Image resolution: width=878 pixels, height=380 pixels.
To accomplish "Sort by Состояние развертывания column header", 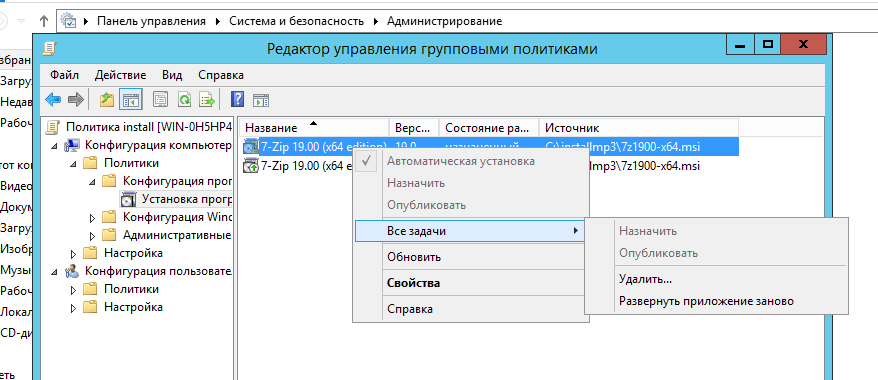I will 489,128.
